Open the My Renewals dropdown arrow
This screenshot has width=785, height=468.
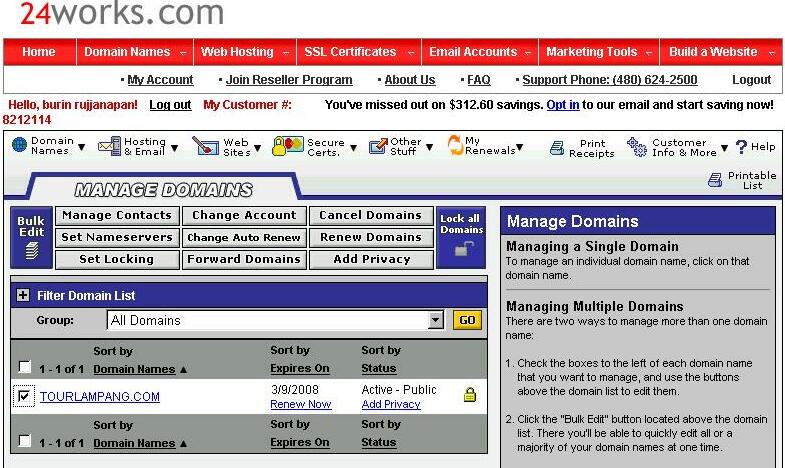coord(520,147)
